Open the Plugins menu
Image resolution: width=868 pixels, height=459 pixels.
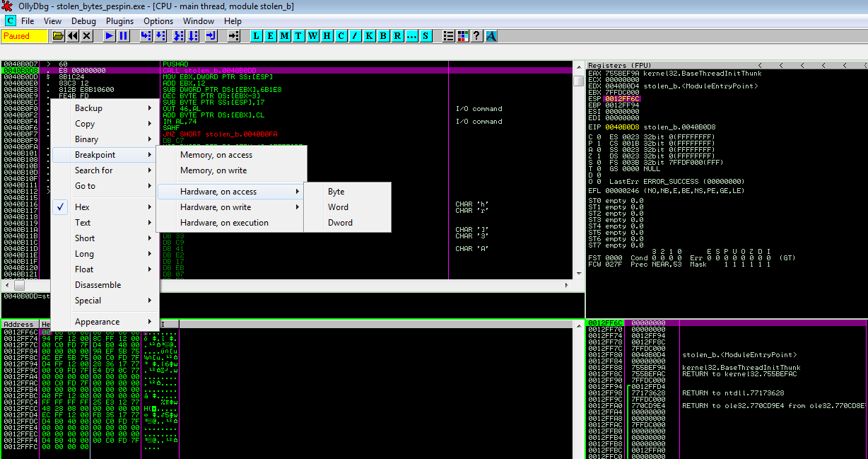[x=119, y=21]
